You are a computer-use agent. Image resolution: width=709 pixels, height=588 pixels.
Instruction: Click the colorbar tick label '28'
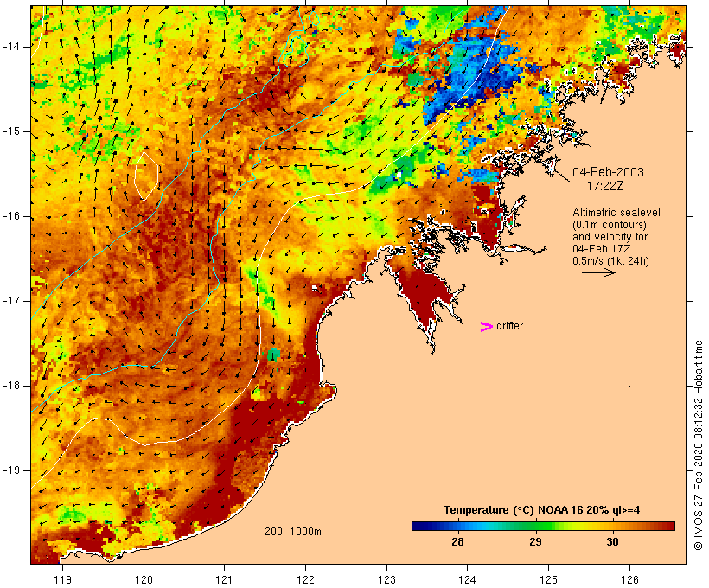(x=457, y=541)
